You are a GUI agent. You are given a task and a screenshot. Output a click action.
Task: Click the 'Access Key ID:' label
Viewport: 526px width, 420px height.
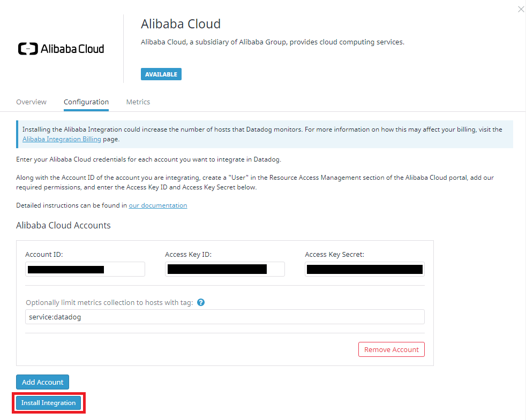tap(188, 255)
